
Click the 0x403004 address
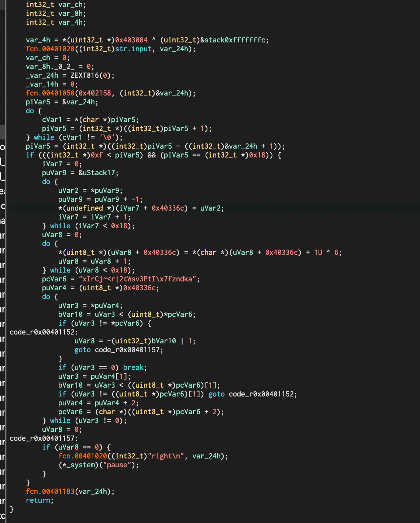pyautogui.click(x=131, y=40)
